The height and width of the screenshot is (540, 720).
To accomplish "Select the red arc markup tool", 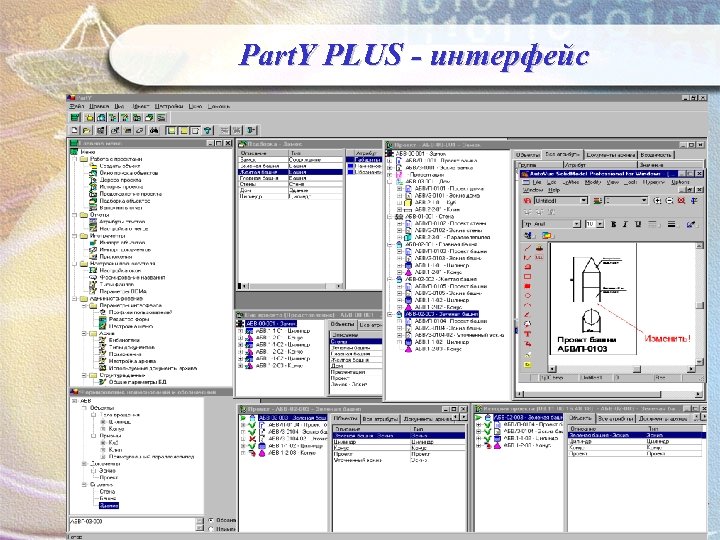I will (528, 305).
